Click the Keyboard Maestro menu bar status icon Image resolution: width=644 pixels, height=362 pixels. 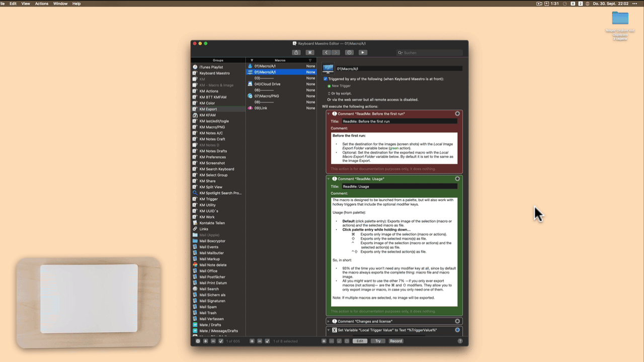[573, 4]
